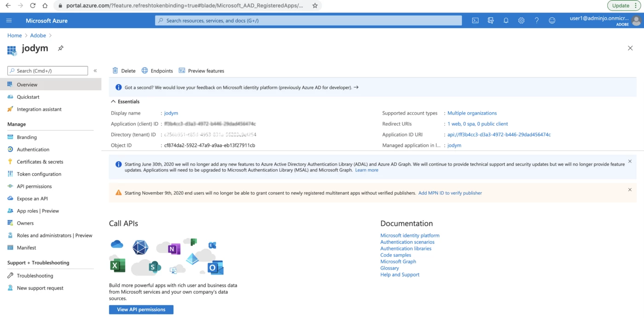This screenshot has width=644, height=318.
Task: Open Microsoft identity platform documentation
Action: point(410,236)
